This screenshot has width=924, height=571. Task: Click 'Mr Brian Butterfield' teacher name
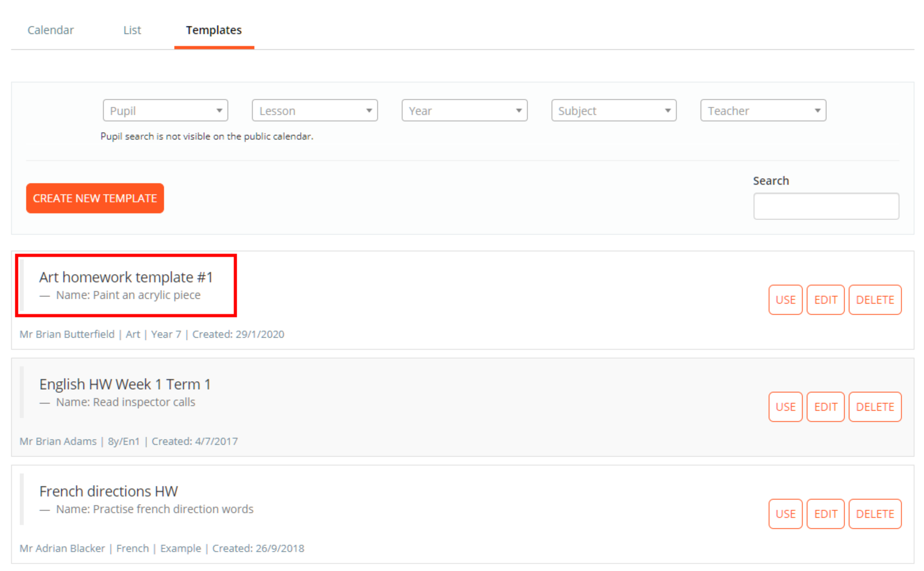tap(67, 334)
